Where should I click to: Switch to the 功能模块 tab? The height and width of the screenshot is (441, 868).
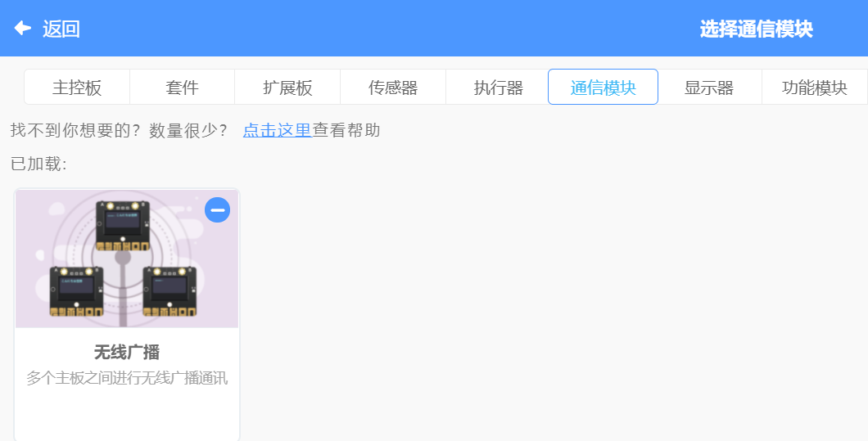click(814, 87)
